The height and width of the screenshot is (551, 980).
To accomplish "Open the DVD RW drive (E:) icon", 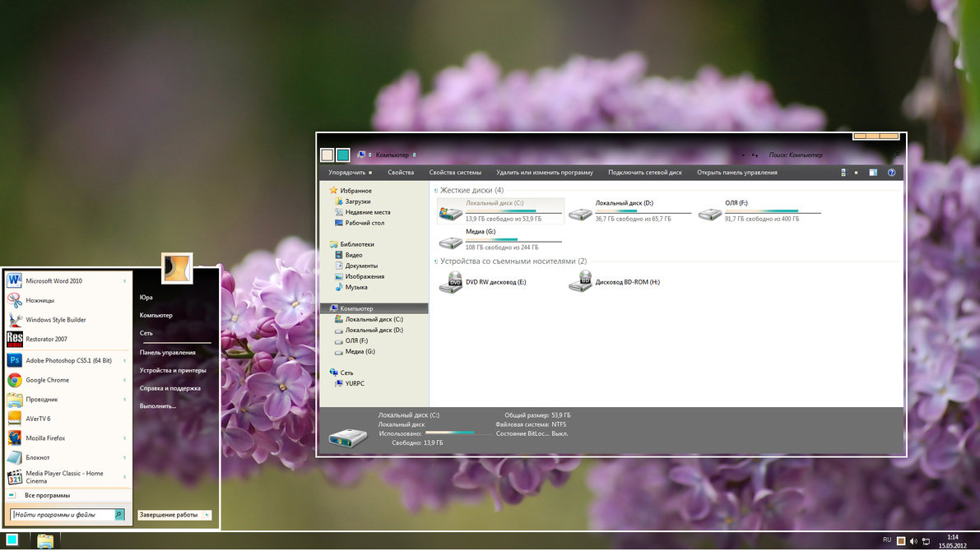I will (451, 282).
